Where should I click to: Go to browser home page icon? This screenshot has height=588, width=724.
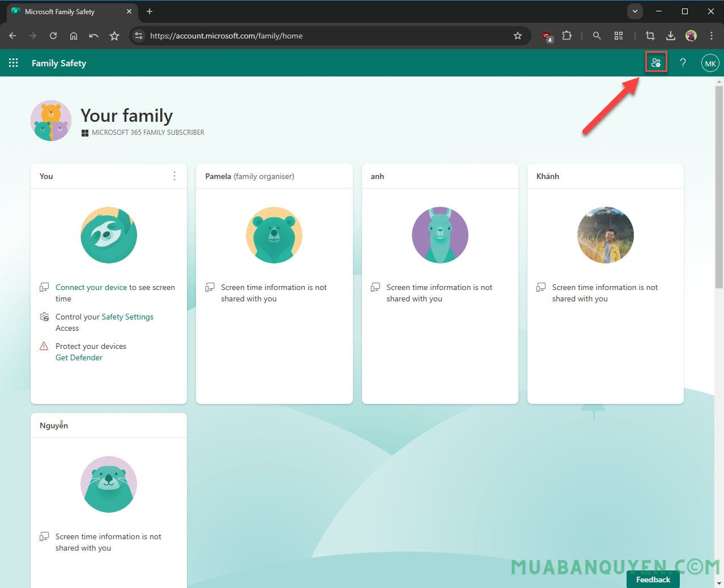point(74,36)
